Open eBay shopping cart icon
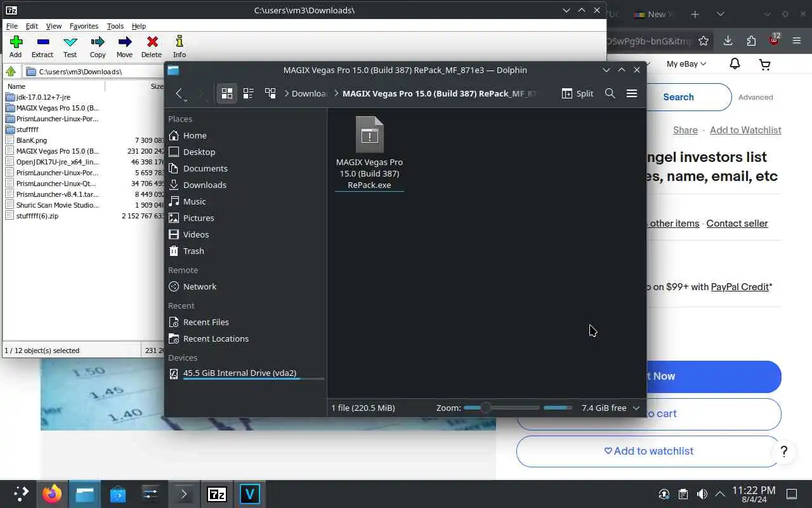This screenshot has width=812, height=508. pos(764,63)
